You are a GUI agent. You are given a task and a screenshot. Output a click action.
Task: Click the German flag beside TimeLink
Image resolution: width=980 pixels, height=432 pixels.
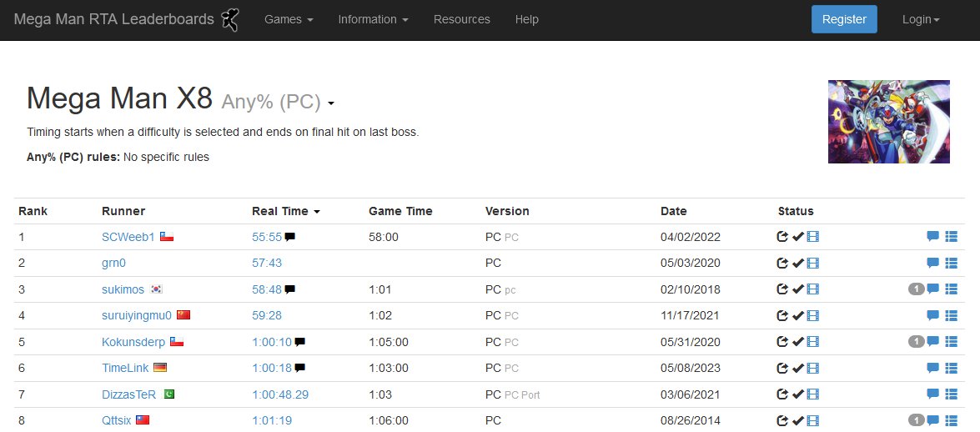pos(160,369)
